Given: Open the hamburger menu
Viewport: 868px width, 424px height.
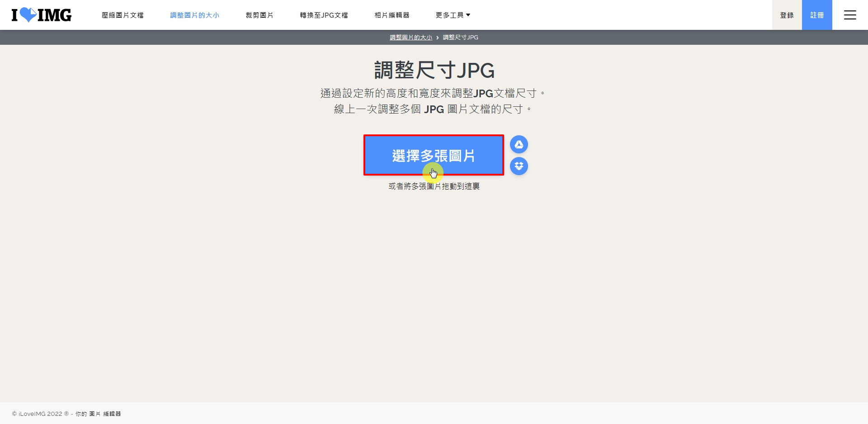Looking at the screenshot, I should (849, 15).
